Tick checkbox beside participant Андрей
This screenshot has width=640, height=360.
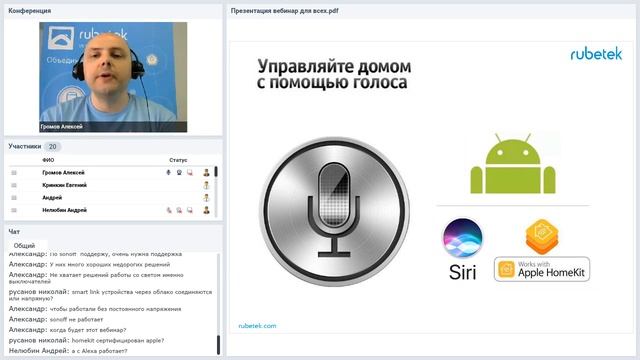pyautogui.click(x=14, y=198)
